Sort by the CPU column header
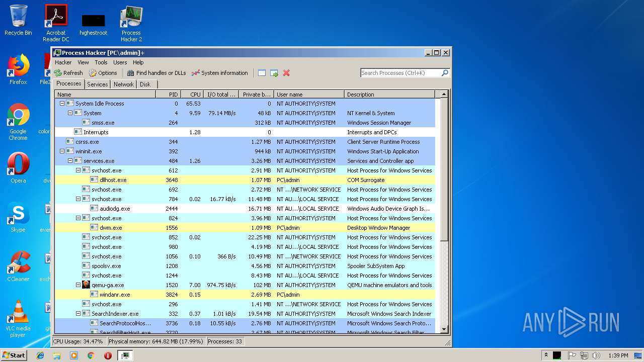This screenshot has height=362, width=644. (x=192, y=95)
